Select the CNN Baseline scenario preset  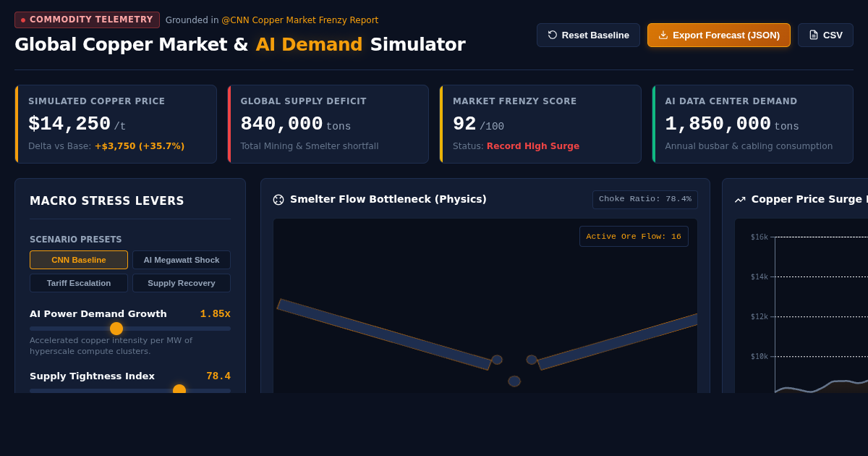tap(79, 260)
